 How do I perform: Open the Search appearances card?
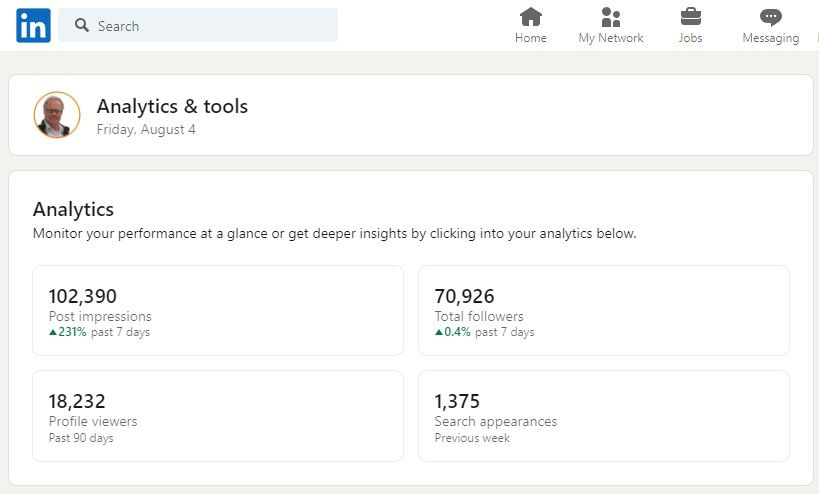pos(604,416)
